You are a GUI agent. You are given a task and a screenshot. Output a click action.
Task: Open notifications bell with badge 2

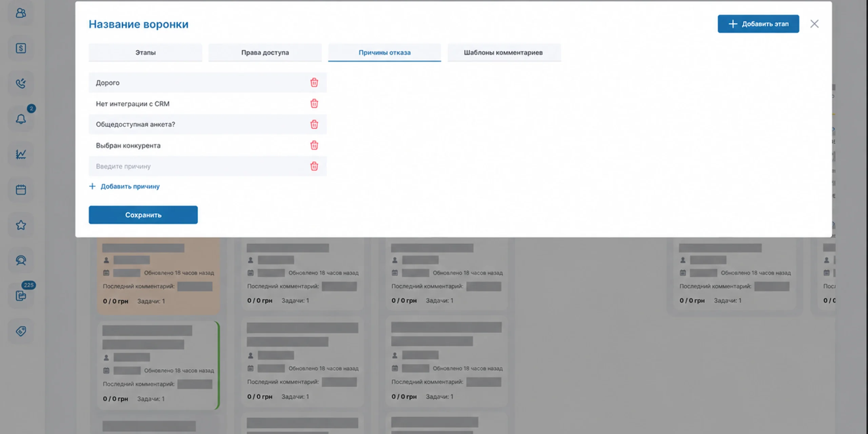21,119
